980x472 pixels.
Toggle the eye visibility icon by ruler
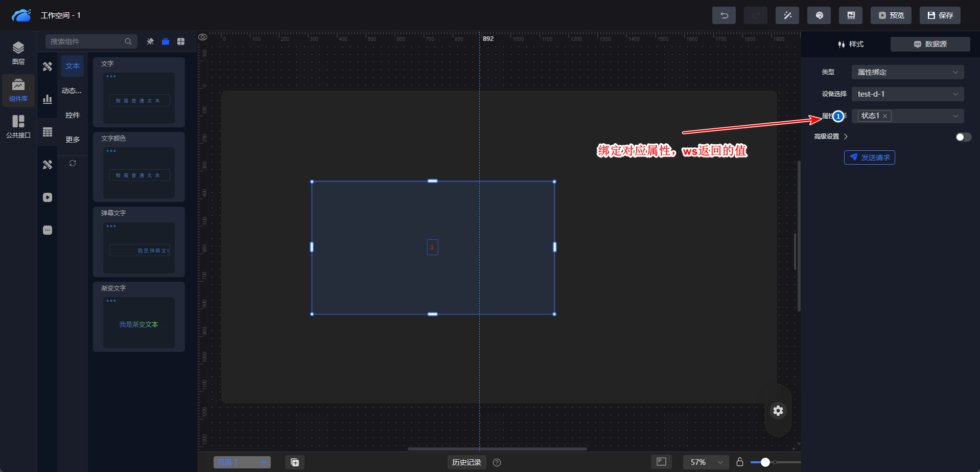click(203, 37)
